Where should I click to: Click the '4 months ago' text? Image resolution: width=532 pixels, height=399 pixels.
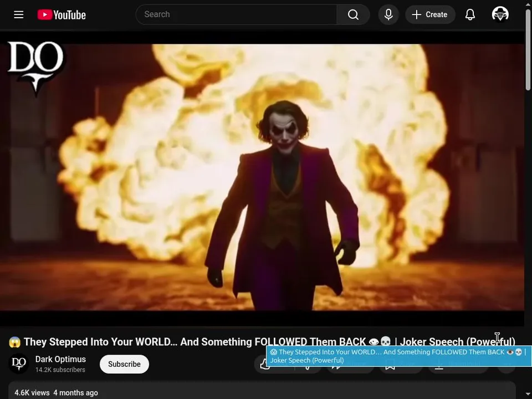[76, 392]
